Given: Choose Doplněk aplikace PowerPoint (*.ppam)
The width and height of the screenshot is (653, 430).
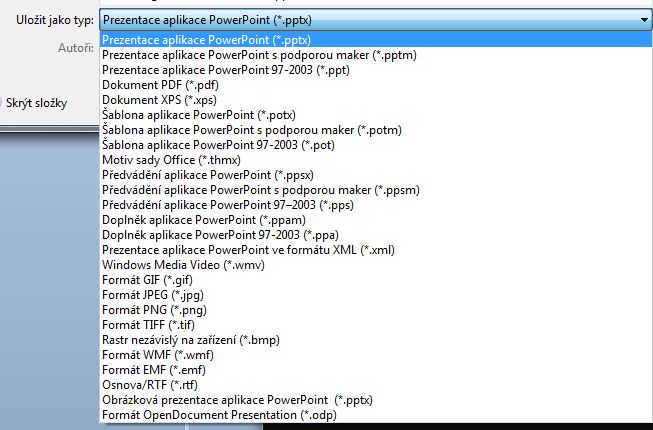Looking at the screenshot, I should coord(376,220).
